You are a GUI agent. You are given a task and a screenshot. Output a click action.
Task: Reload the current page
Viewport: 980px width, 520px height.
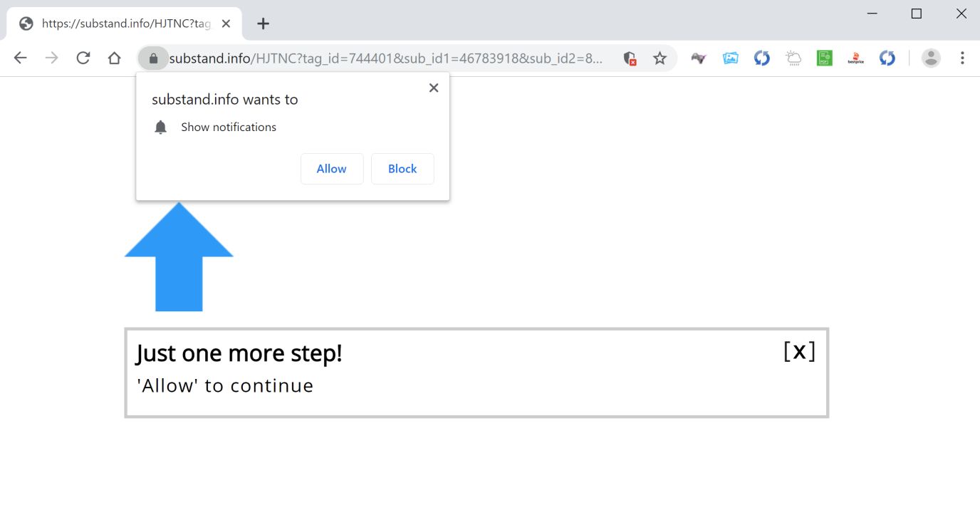[x=83, y=58]
